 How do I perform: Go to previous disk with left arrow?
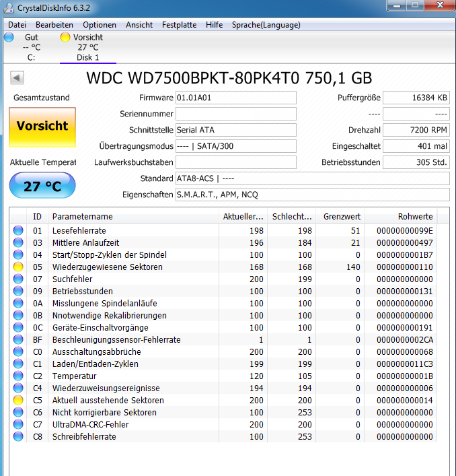click(17, 78)
